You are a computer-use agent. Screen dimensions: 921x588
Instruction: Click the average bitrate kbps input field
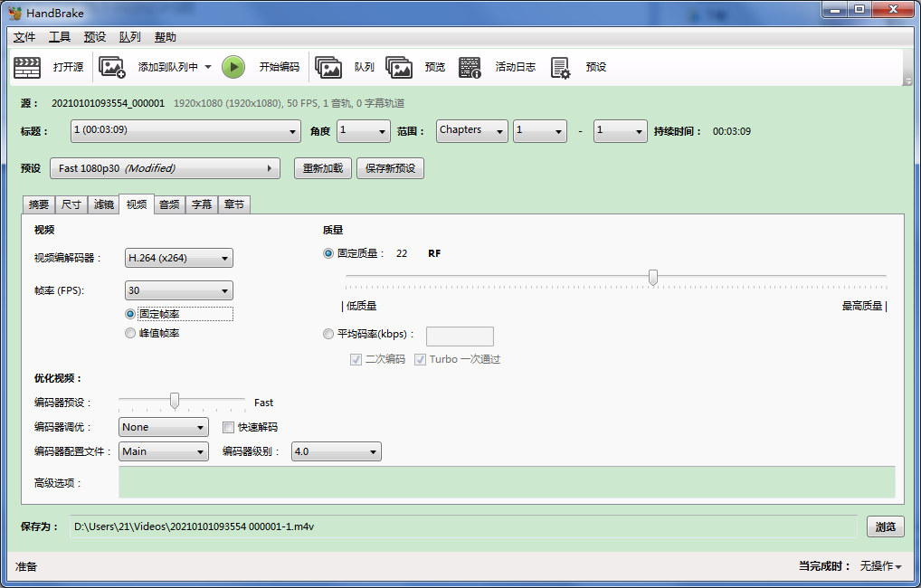point(460,336)
